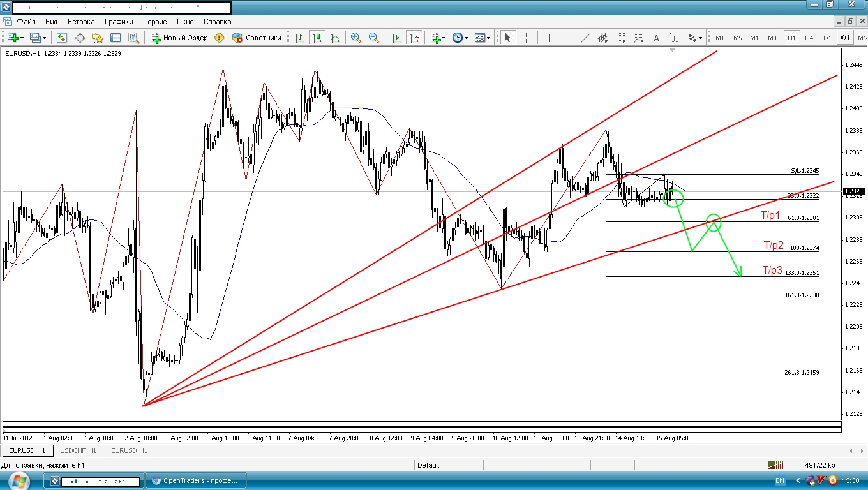Switch chart to Candlesticks mode
The image size is (868, 490).
(x=317, y=38)
